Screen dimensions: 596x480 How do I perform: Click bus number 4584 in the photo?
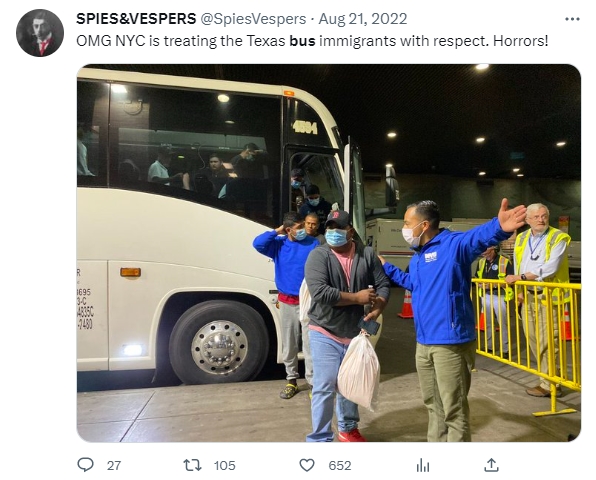[x=305, y=127]
